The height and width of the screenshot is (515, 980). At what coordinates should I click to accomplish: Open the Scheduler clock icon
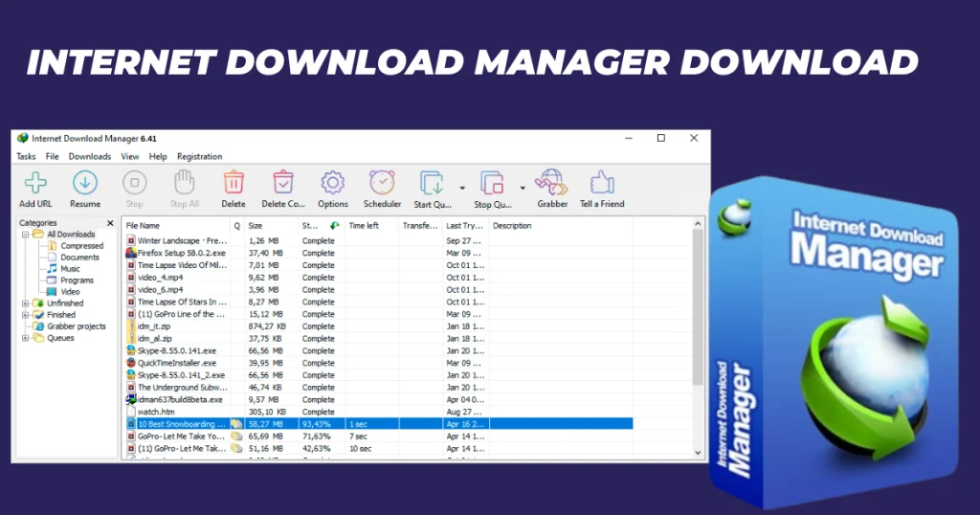tap(382, 183)
